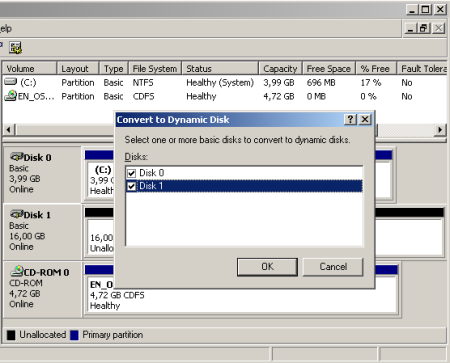Viewport: 450px width, 363px height.
Task: Click the CD-ROM 0 disc icon
Action: [16, 271]
